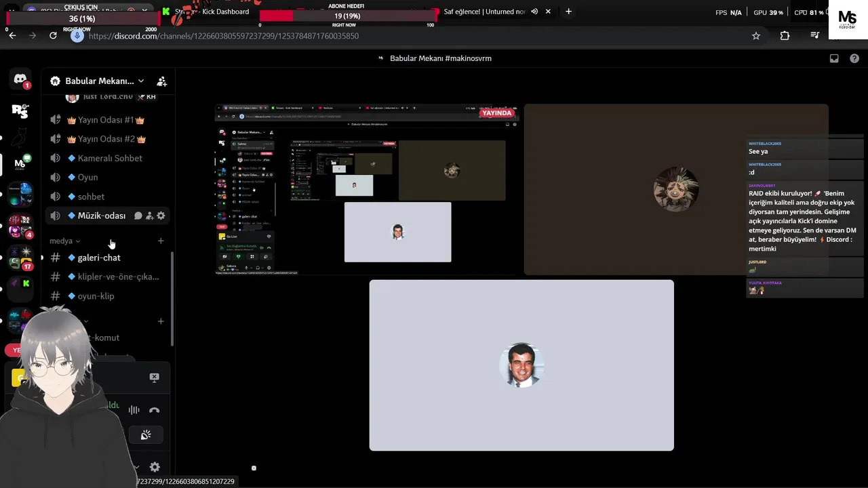Viewport: 868px width, 488px height.
Task: Bookmark this page with the star icon
Action: coord(756,36)
